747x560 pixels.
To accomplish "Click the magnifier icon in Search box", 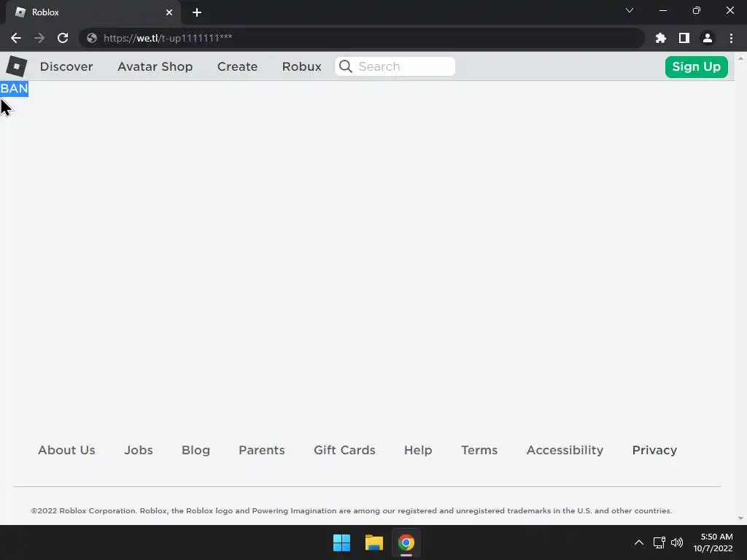I will [346, 66].
